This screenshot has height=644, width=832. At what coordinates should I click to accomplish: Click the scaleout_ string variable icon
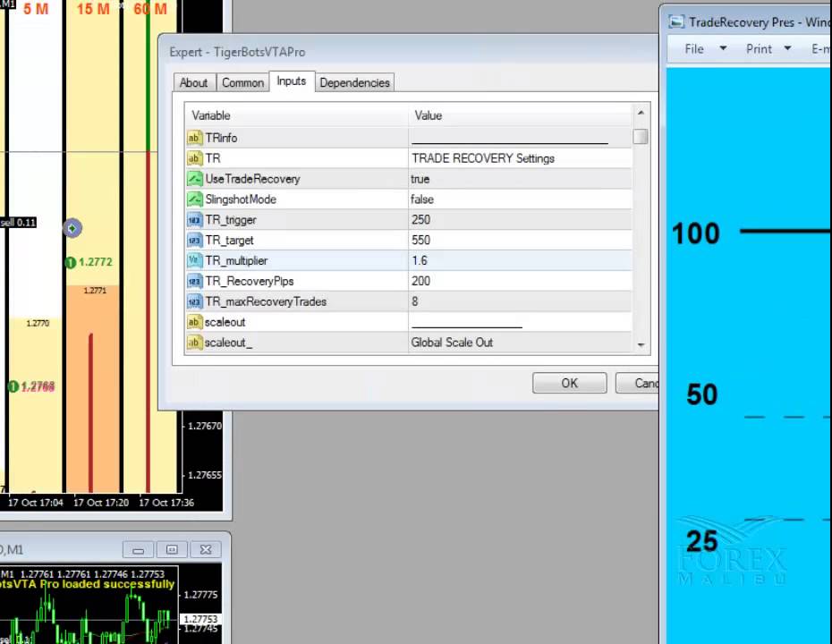click(194, 343)
